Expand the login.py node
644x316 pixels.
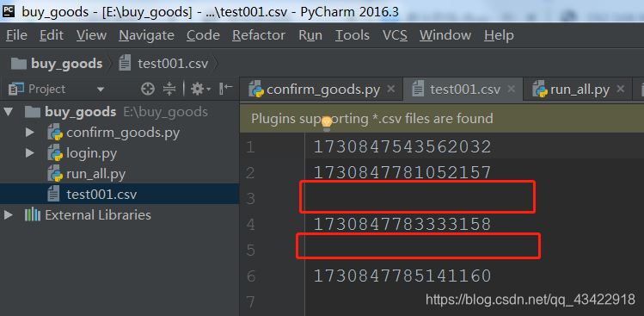[29, 153]
